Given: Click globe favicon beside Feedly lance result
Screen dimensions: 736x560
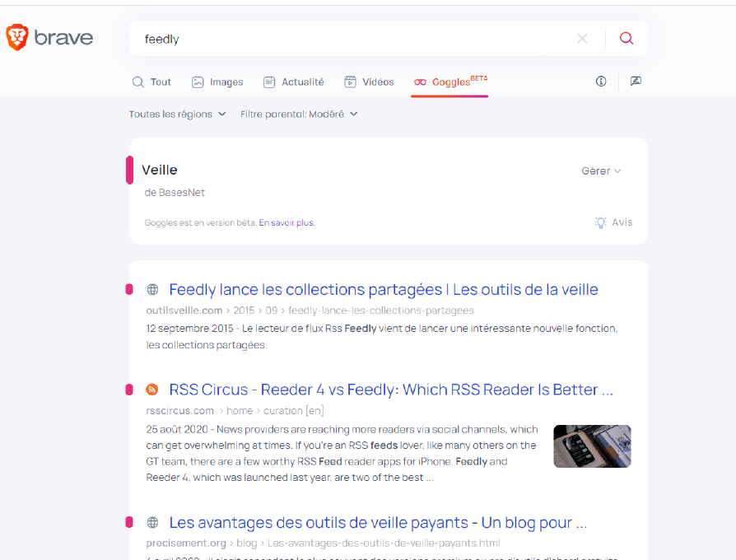Looking at the screenshot, I should tap(152, 289).
